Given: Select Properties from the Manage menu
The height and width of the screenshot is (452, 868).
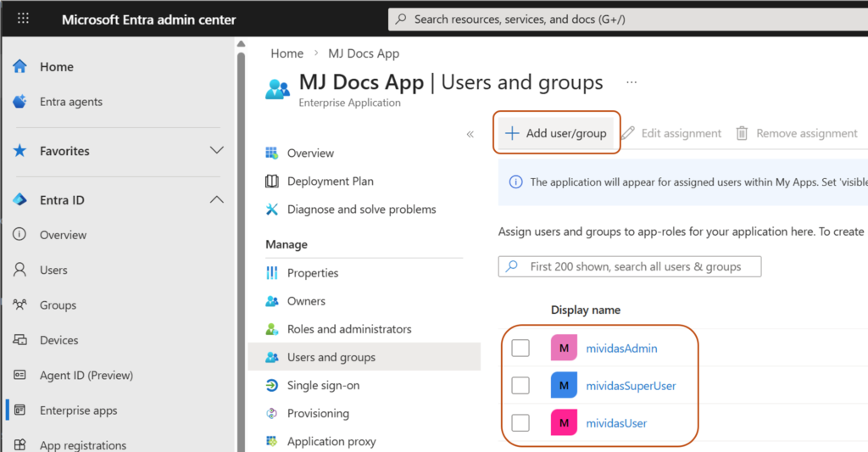Looking at the screenshot, I should (313, 273).
